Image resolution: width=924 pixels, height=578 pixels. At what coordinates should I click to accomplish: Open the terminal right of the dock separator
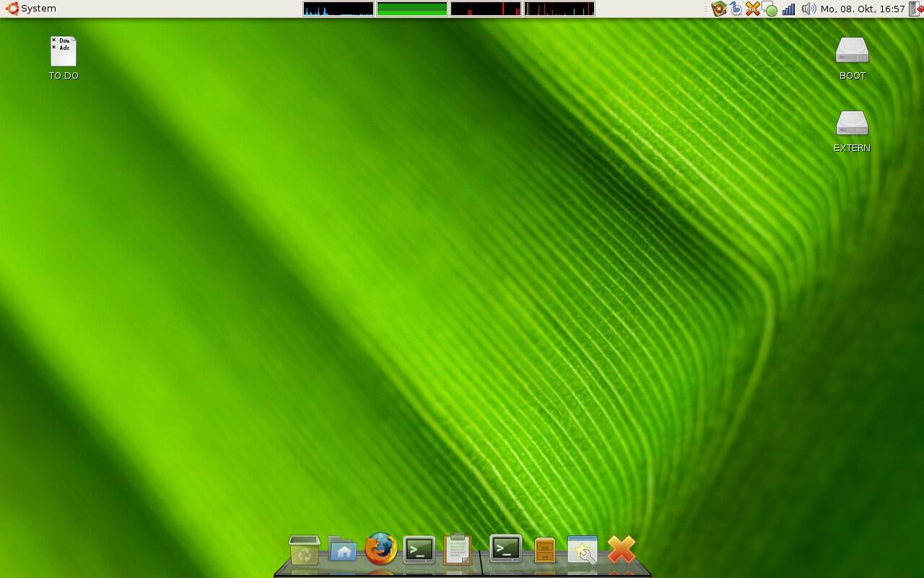coord(505,549)
